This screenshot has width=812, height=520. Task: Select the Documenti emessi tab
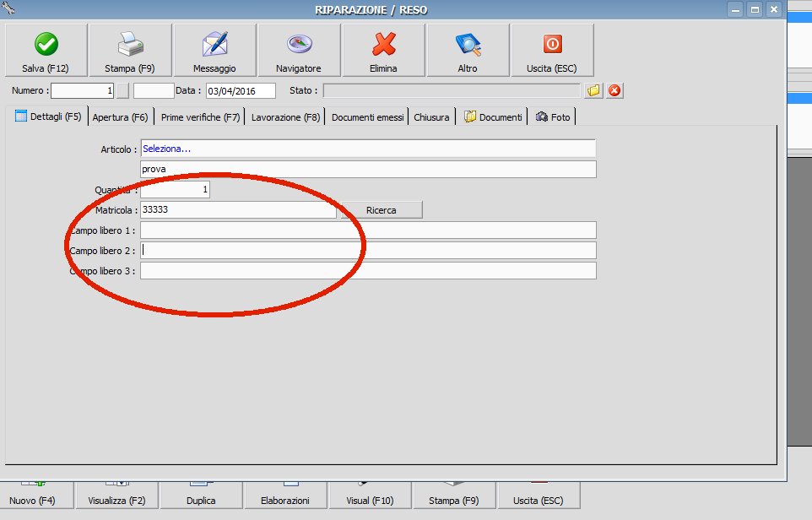click(367, 117)
